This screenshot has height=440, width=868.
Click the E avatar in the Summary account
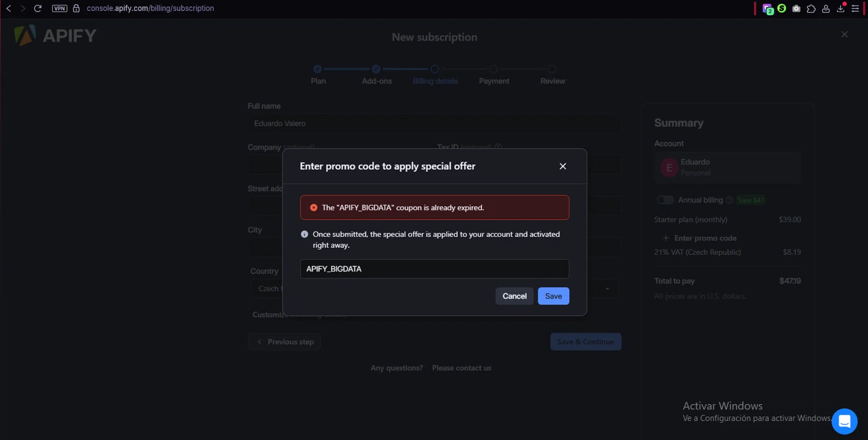(x=669, y=168)
